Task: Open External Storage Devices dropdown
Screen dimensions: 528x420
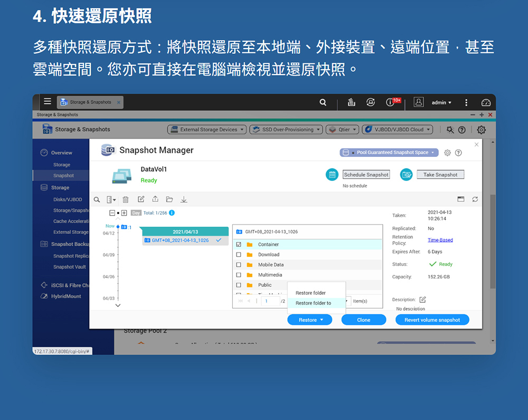Action: click(x=207, y=129)
